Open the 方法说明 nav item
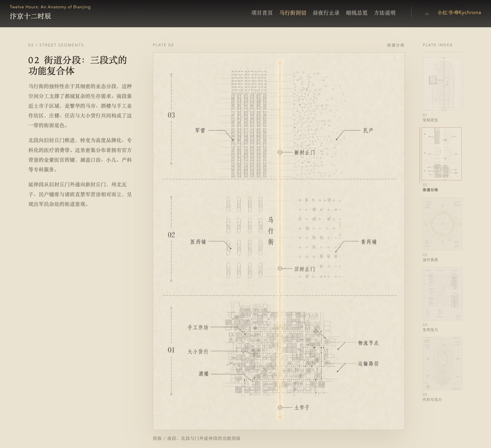 tap(385, 13)
